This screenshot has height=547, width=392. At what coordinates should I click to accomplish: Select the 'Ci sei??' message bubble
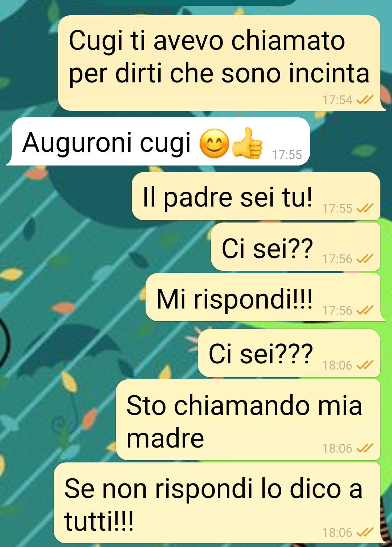coord(295,247)
